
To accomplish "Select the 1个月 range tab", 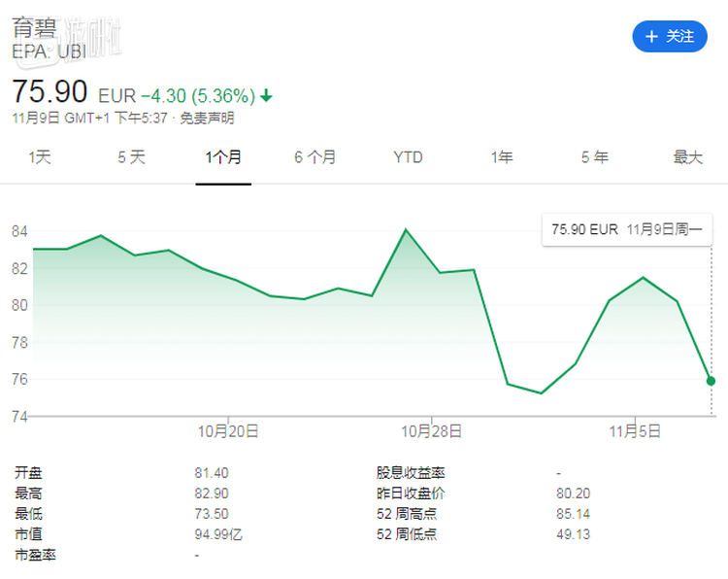I will click(223, 156).
